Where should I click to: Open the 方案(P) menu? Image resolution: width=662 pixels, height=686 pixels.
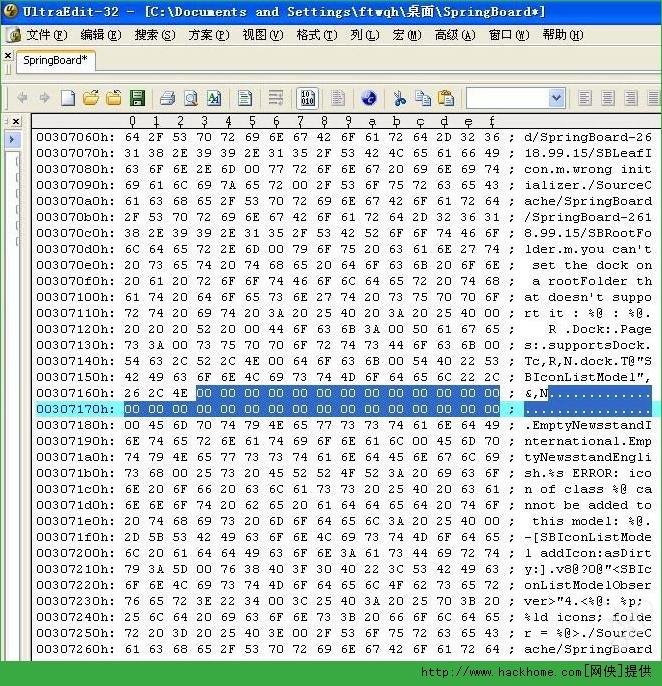coord(209,35)
